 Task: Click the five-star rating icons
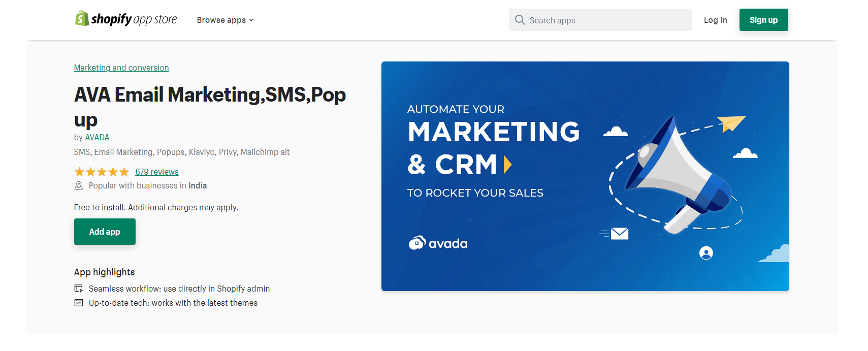click(102, 172)
